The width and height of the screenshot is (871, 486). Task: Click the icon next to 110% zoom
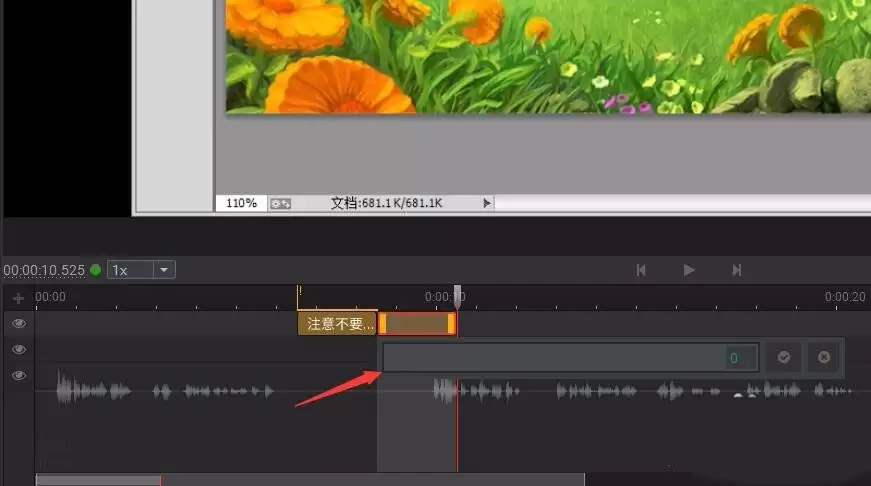coord(280,204)
